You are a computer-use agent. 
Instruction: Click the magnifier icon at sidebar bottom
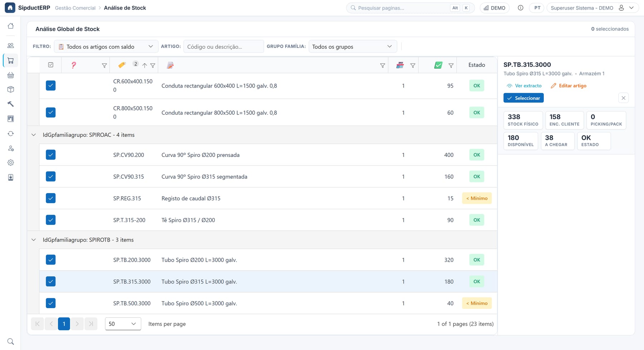click(x=11, y=341)
